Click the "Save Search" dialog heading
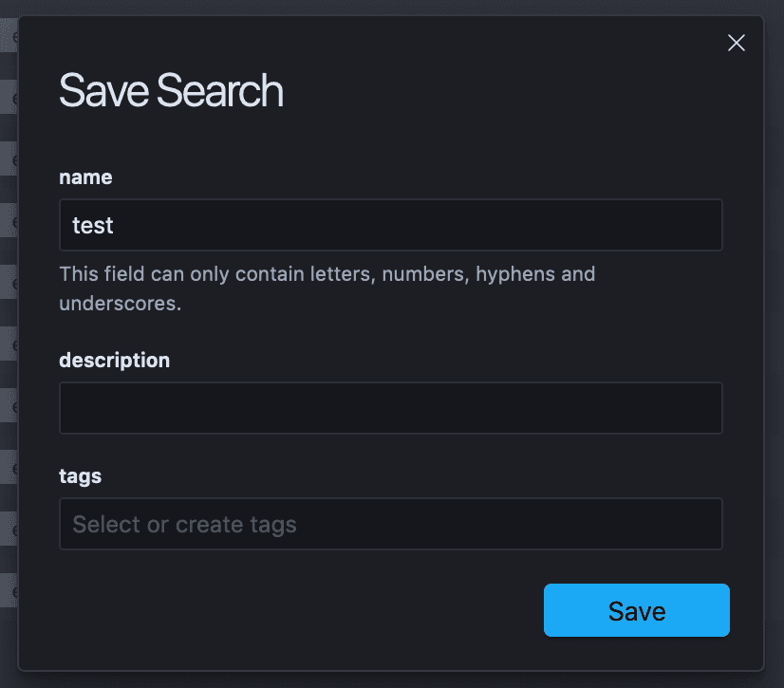The width and height of the screenshot is (784, 688). pyautogui.click(x=171, y=90)
